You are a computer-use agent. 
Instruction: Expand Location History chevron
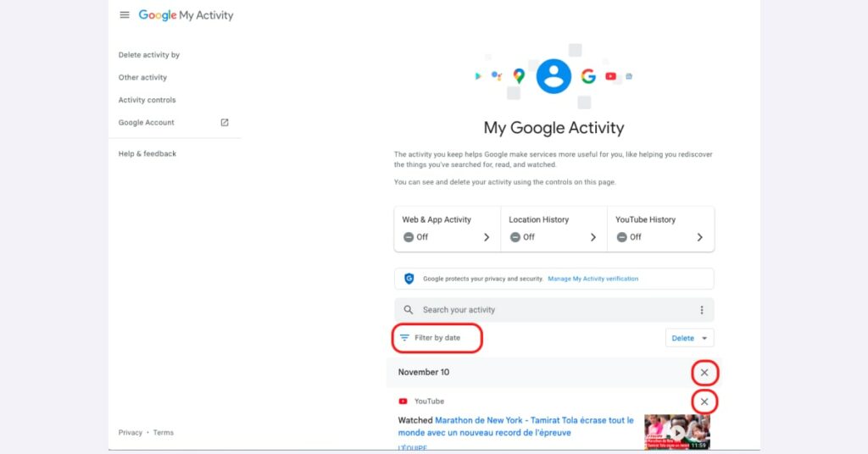point(593,237)
